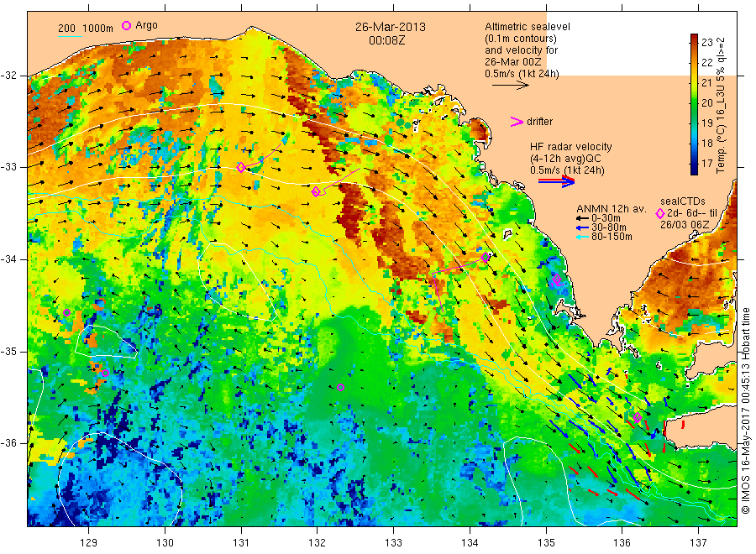This screenshot has width=756, height=554.
Task: Click the longitude axis label 137
Action: click(x=698, y=543)
